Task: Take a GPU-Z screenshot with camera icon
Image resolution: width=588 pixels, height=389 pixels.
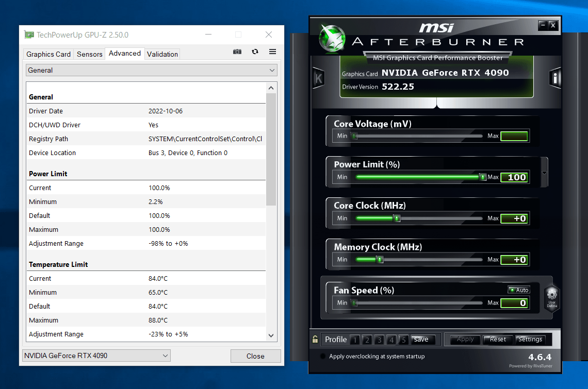Action: 237,52
